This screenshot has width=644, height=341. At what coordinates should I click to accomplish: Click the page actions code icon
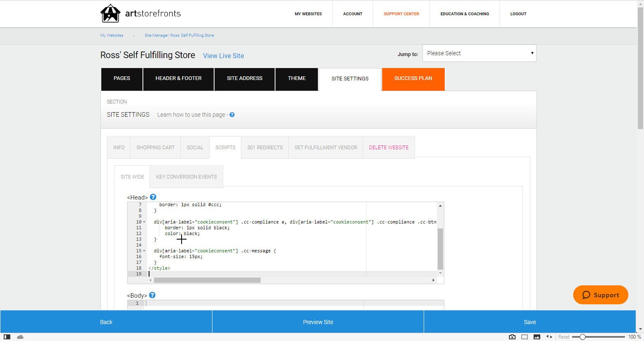549,337
